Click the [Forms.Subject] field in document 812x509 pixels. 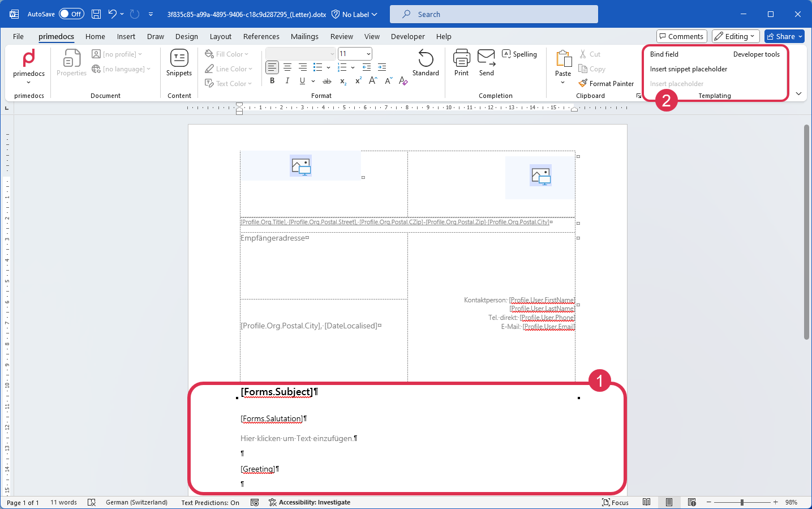(x=277, y=392)
